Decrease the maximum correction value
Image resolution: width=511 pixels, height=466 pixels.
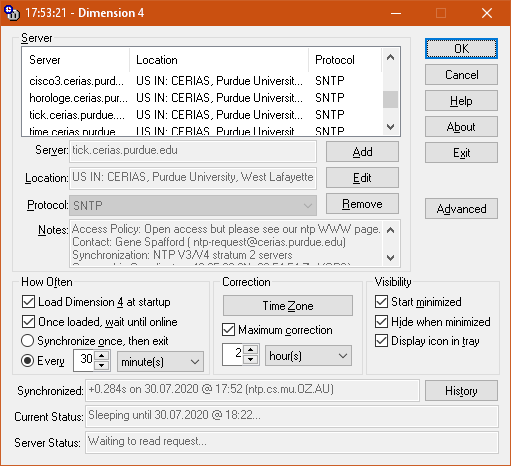(x=250, y=360)
